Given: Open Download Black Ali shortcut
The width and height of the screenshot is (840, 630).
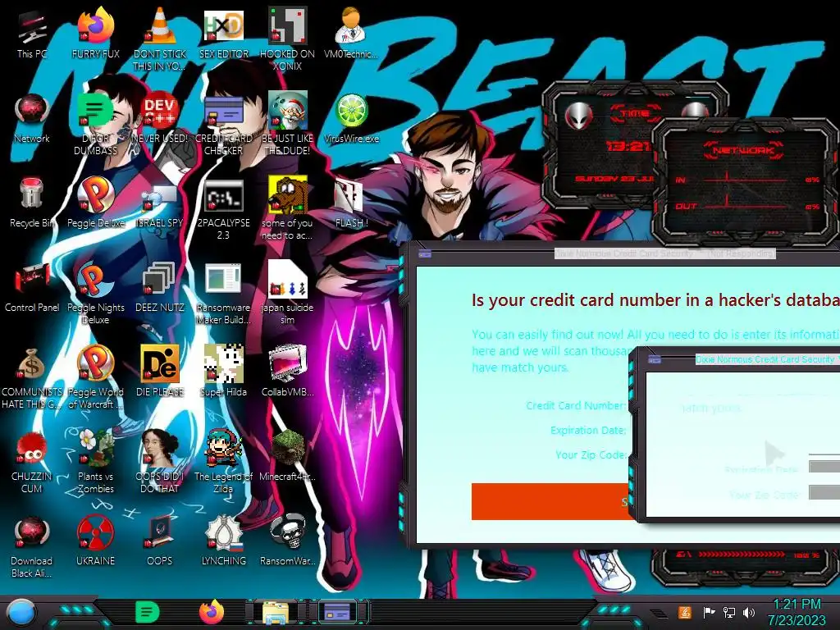Looking at the screenshot, I should click(x=32, y=547).
